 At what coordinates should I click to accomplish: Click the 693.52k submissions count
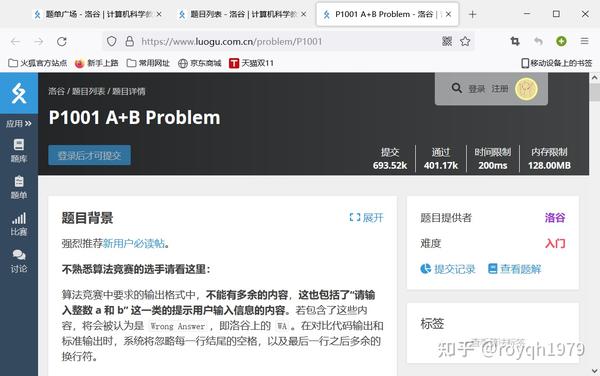[x=390, y=165]
